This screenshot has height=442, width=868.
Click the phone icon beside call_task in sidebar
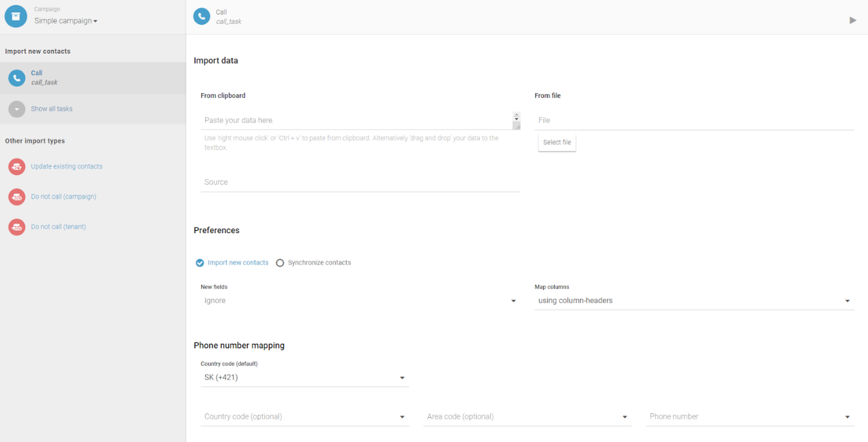pyautogui.click(x=17, y=78)
